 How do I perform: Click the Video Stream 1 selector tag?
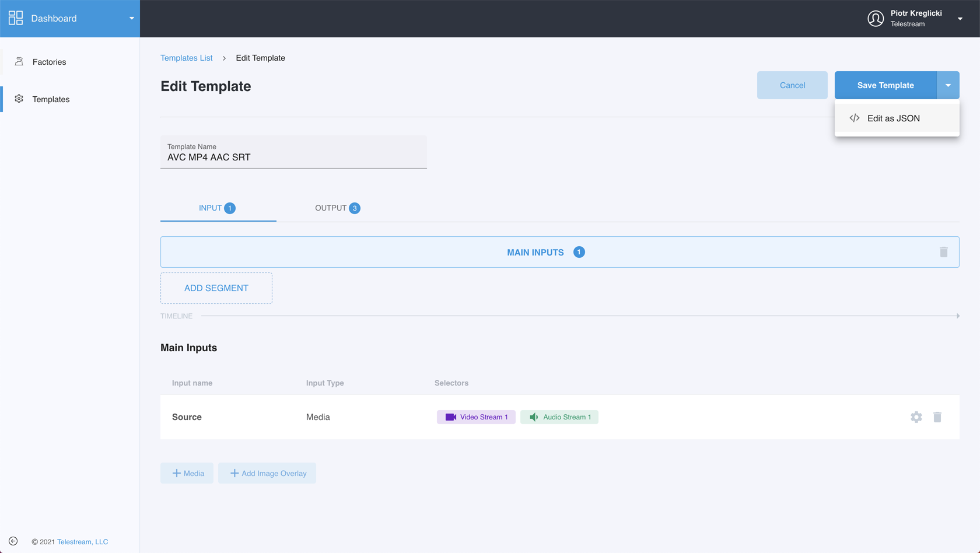[x=476, y=417]
